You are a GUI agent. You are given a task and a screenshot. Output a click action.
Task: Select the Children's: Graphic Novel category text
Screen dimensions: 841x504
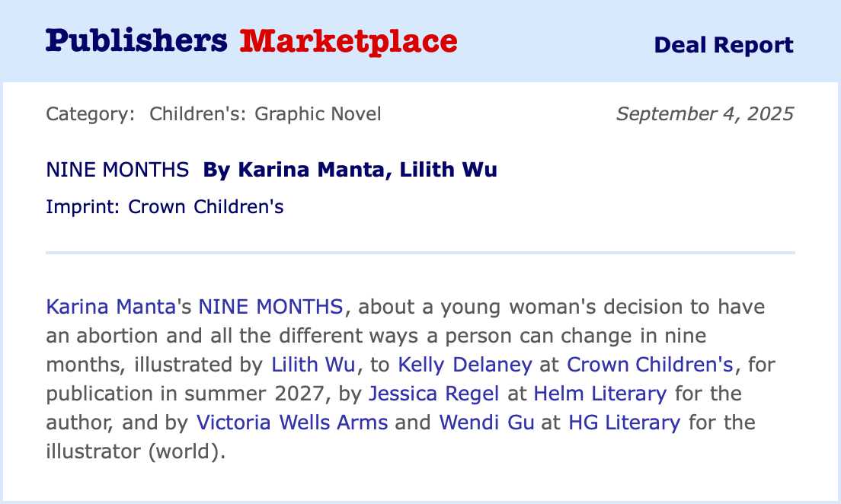click(265, 114)
